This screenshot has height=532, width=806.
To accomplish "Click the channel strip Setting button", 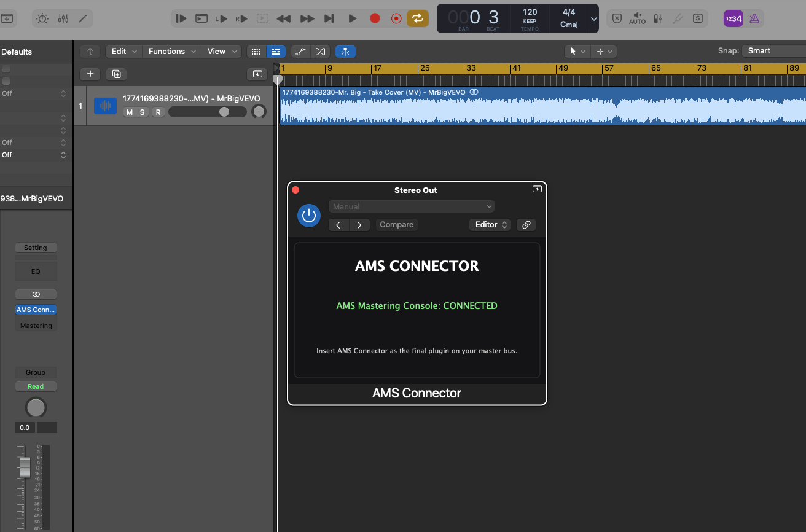I will (36, 248).
